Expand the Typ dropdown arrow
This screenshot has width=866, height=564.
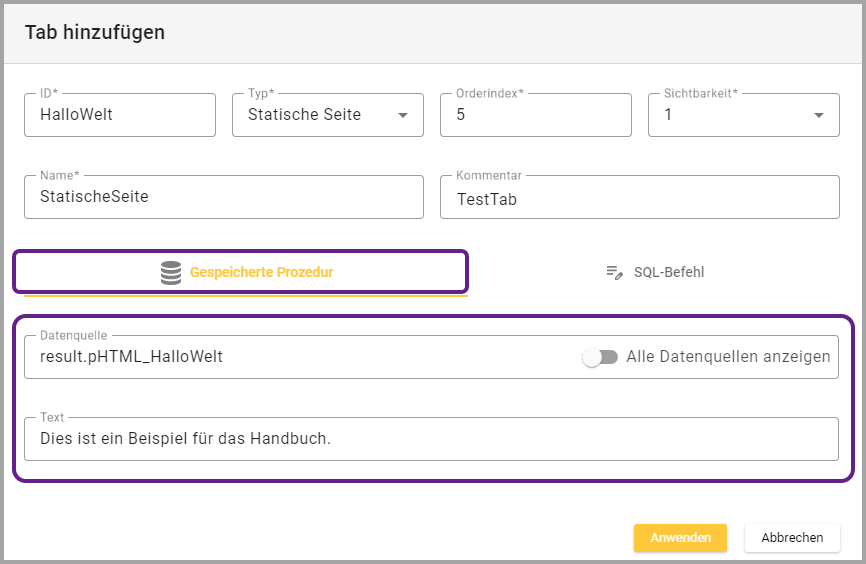[x=403, y=115]
